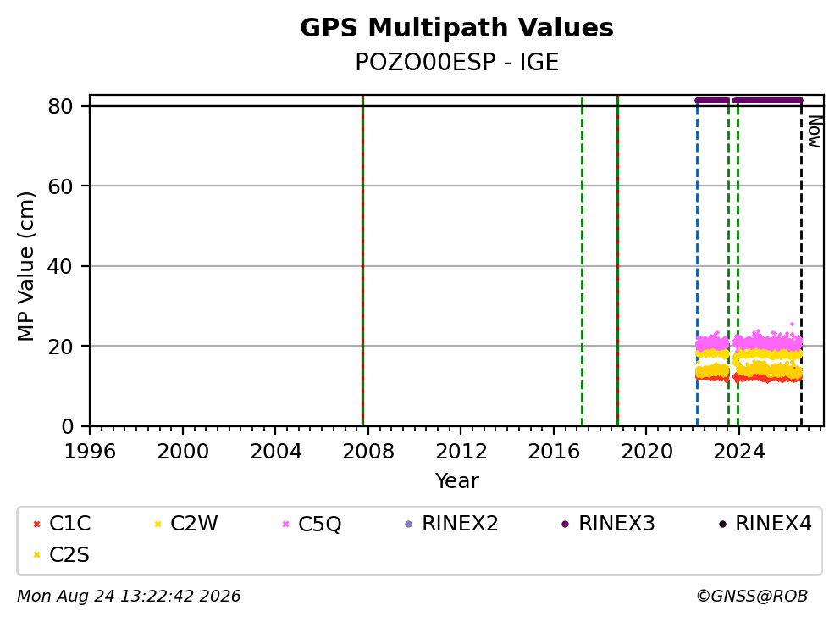This screenshot has width=840, height=622.
Task: Click the magenta C5Q data cluster
Action: coord(749,341)
